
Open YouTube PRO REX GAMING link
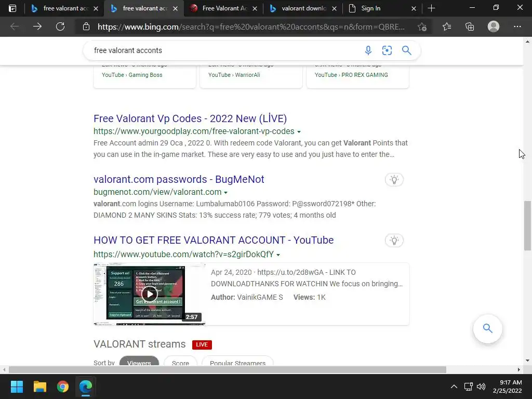point(351,75)
